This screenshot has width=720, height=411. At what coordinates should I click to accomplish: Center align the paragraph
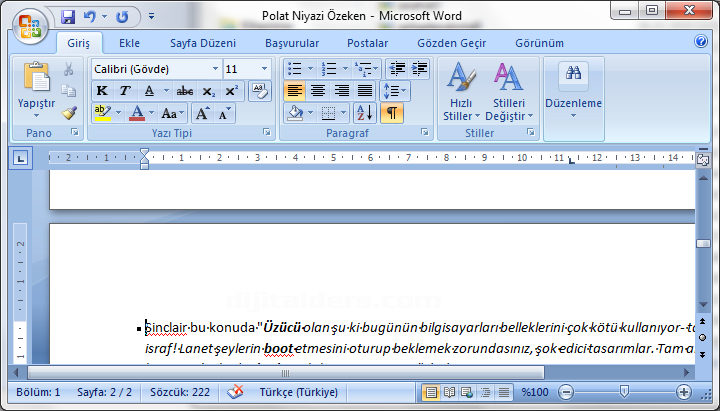pos(318,91)
